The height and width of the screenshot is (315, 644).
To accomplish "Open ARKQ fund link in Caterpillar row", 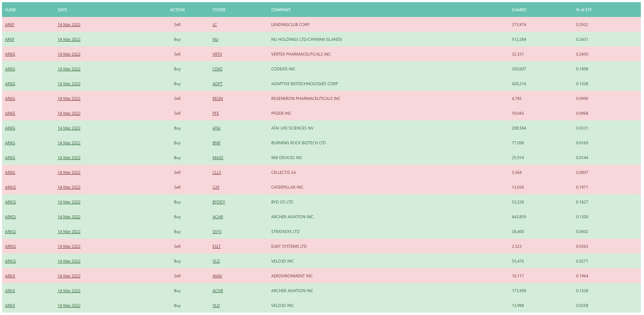I will [x=10, y=187].
